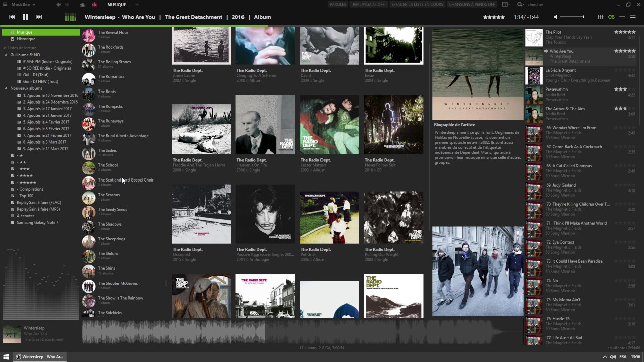Go forward with the navigation arrow

pyautogui.click(x=68, y=5)
